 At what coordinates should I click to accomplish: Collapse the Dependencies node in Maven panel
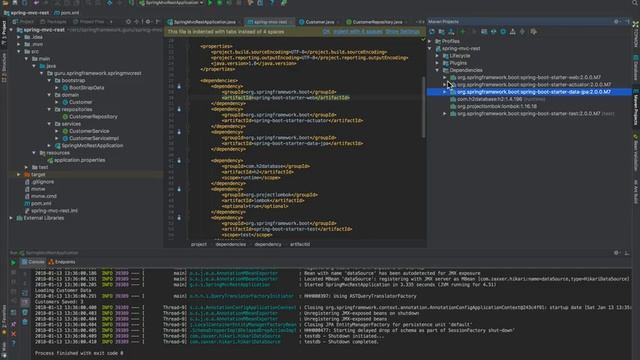point(438,70)
